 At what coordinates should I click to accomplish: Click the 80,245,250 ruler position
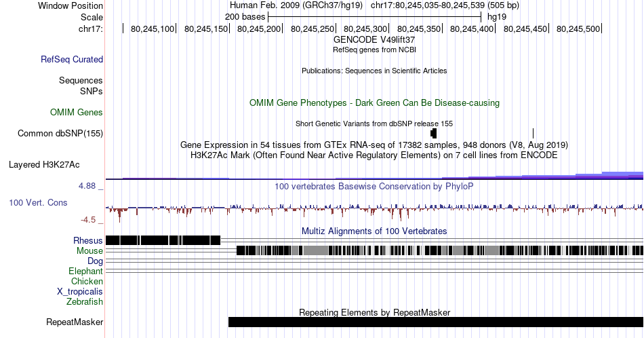(x=312, y=29)
